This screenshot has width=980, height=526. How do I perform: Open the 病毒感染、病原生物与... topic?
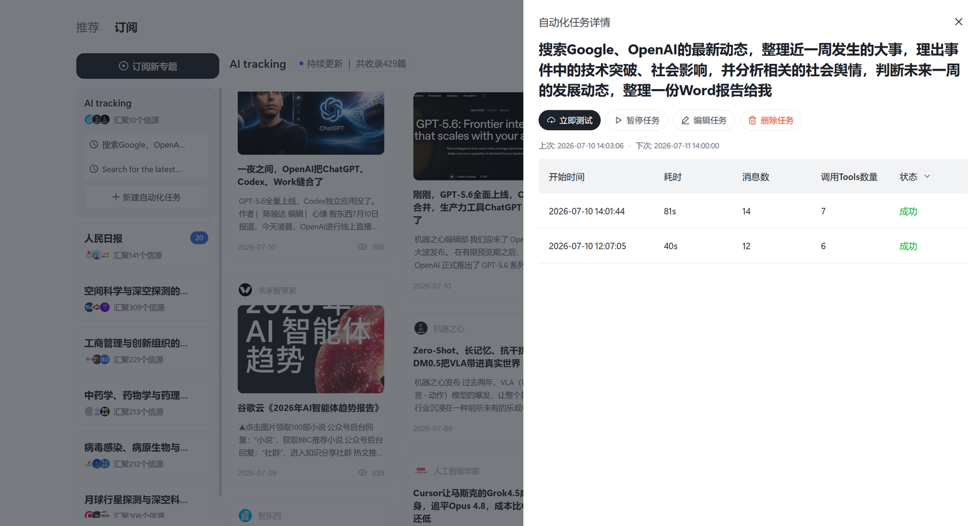point(146,455)
